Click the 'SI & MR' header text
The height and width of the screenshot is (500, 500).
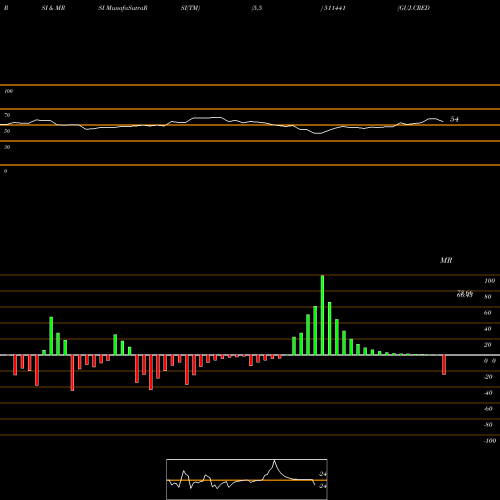[53, 8]
